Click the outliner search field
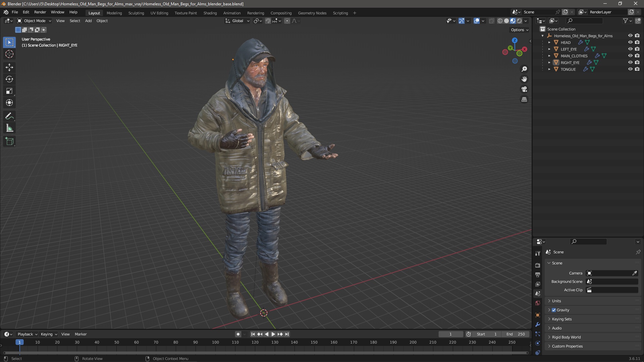The image size is (644, 362). [x=585, y=21]
